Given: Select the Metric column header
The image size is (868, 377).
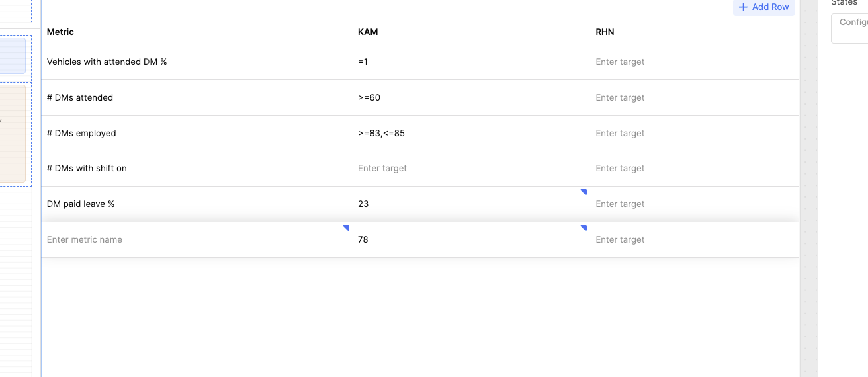Looking at the screenshot, I should click(x=61, y=32).
